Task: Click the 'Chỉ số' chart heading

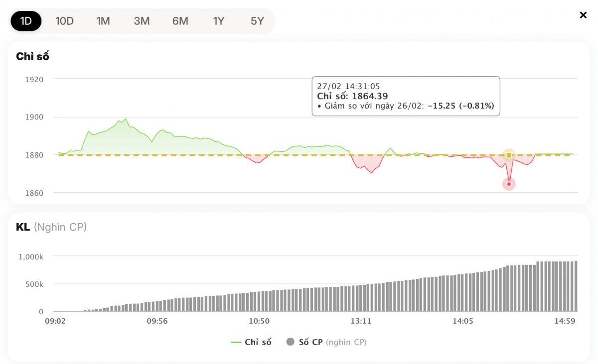Action: 32,56
